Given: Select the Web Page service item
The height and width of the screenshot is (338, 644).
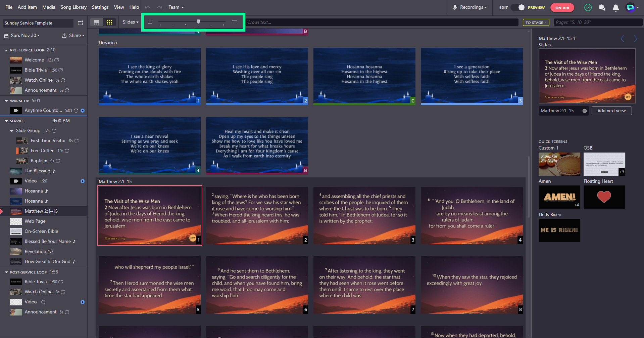Looking at the screenshot, I should [x=44, y=221].
